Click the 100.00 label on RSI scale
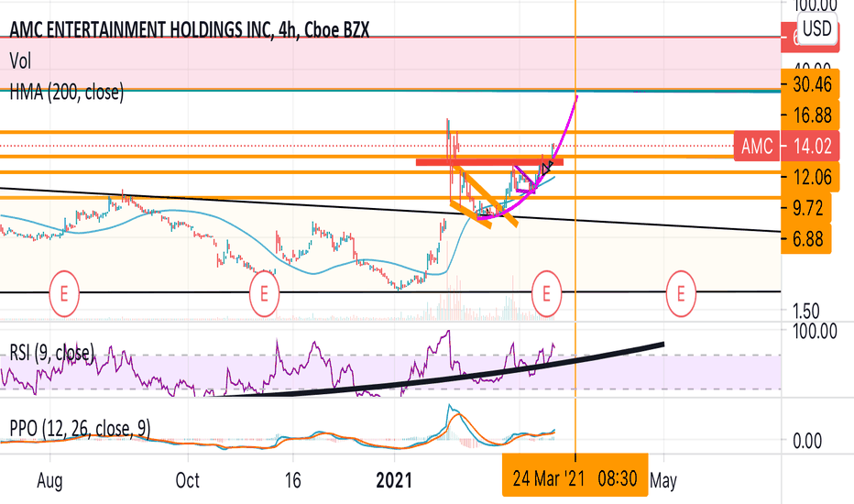Viewport: 854px width, 504px height. click(815, 330)
